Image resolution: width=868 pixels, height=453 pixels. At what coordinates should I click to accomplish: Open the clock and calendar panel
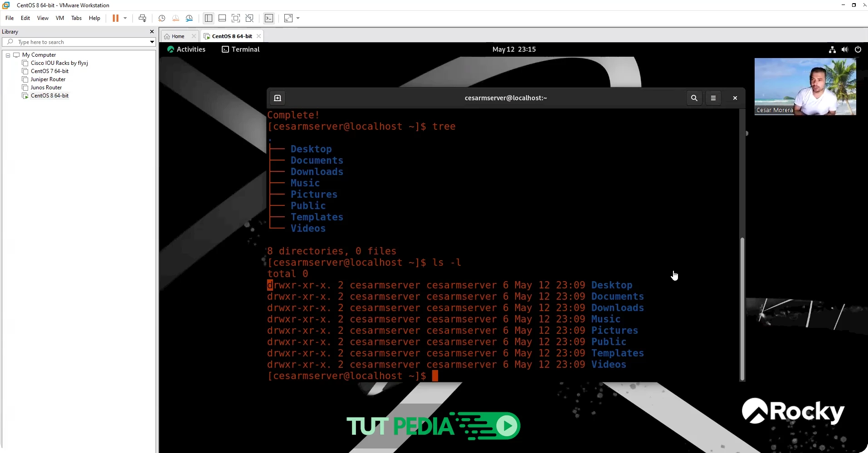(x=514, y=49)
